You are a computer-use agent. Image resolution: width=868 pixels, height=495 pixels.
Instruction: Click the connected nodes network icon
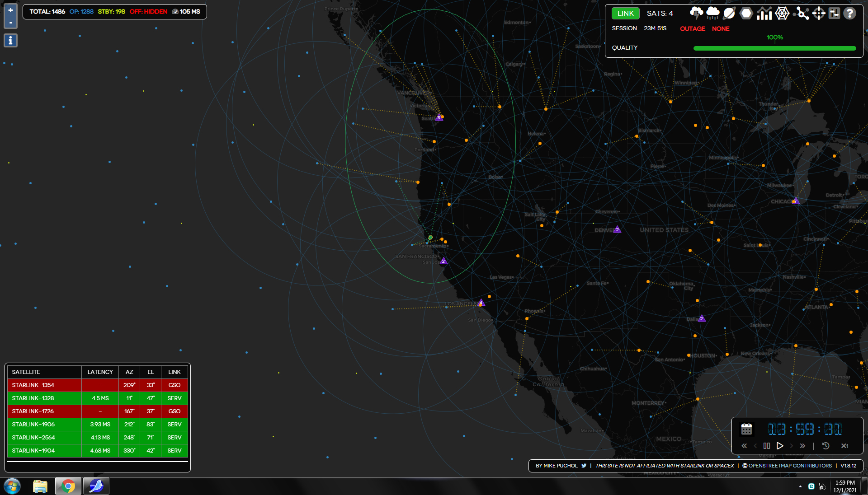pyautogui.click(x=802, y=13)
